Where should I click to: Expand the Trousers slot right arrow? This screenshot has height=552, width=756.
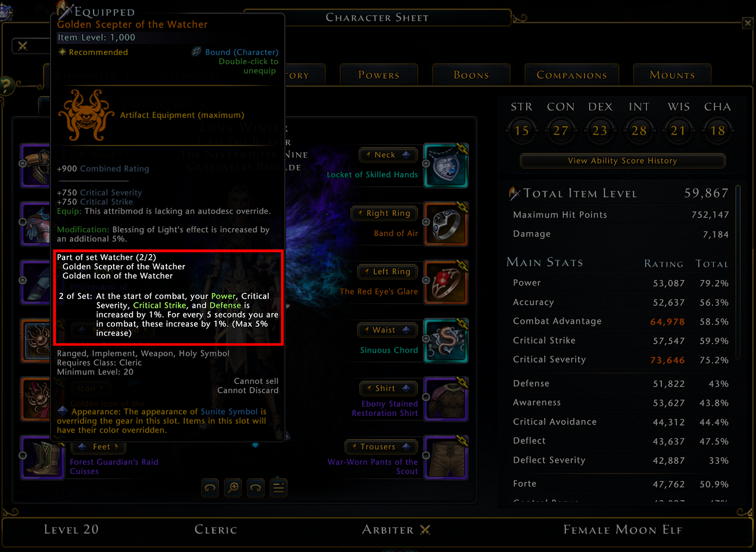(407, 446)
